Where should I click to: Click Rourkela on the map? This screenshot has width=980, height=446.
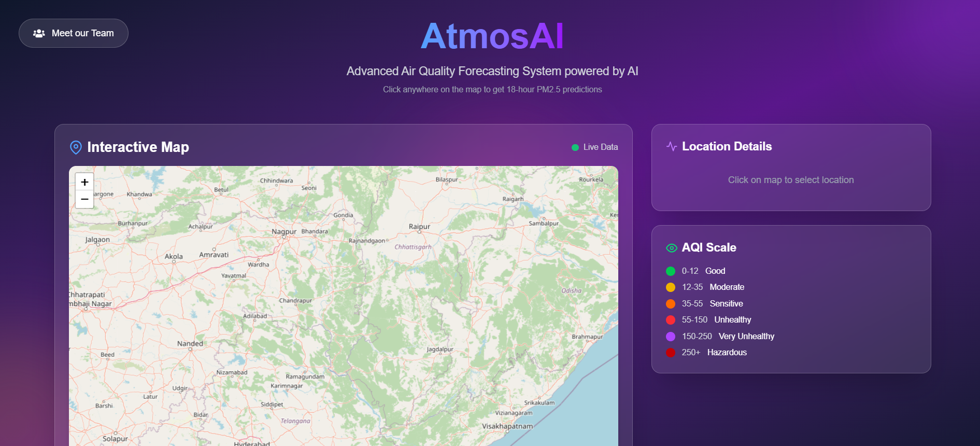tap(591, 179)
